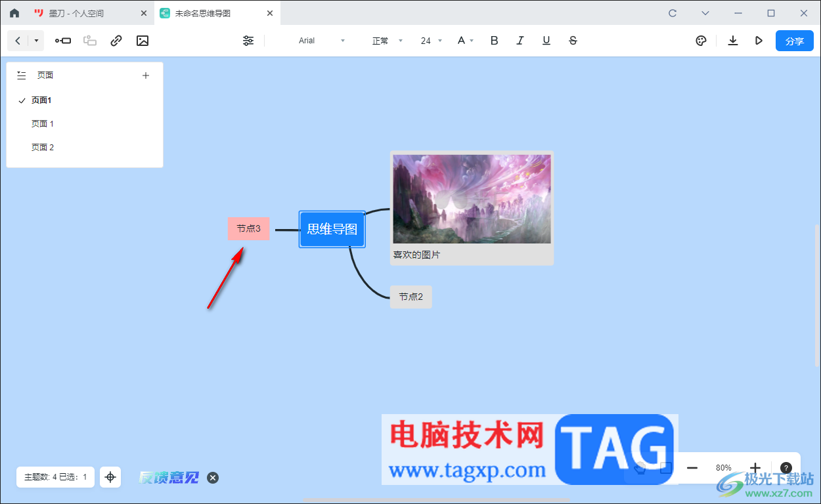Viewport: 821px width, 504px height.
Task: Maximize the application window
Action: click(771, 13)
